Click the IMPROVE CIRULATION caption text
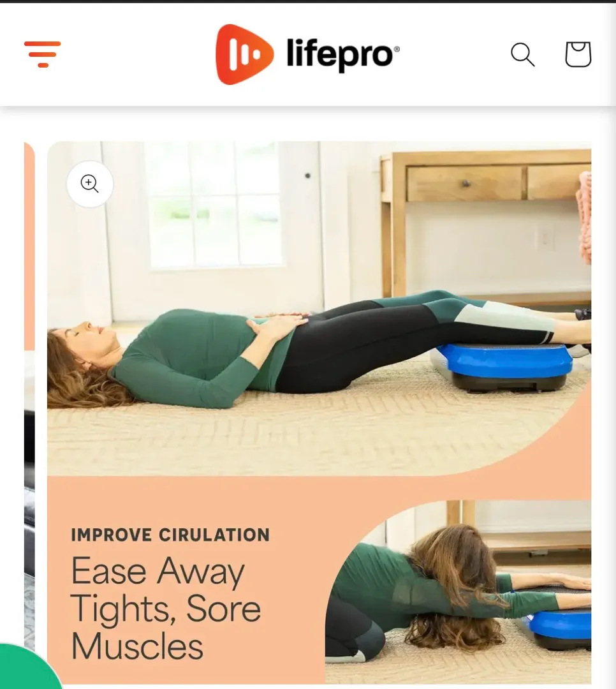This screenshot has width=616, height=689. click(x=170, y=535)
